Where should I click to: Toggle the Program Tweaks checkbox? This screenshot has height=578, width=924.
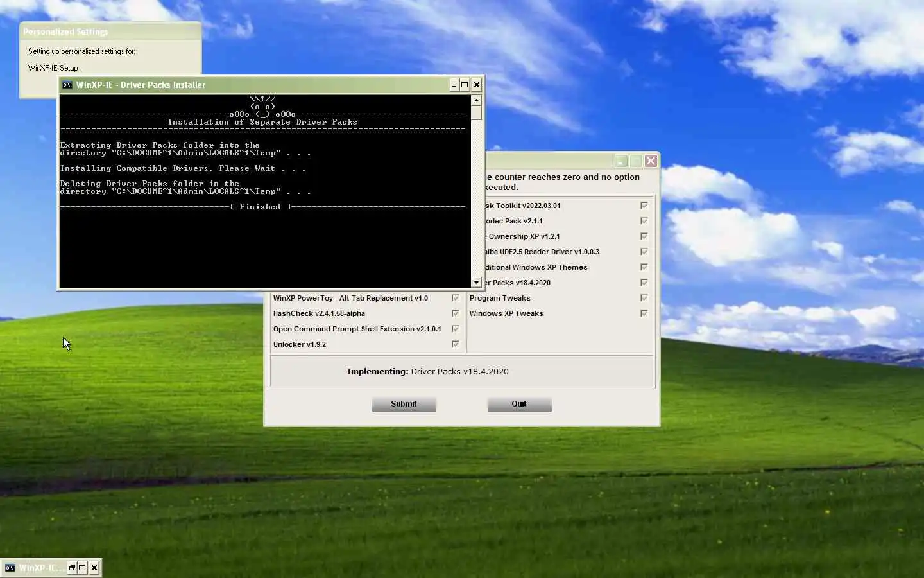644,298
